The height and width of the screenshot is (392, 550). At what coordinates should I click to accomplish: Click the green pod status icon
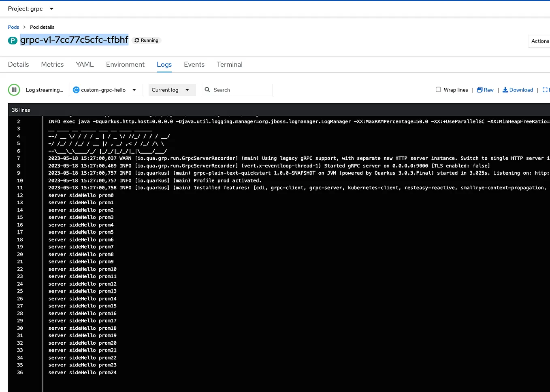tap(13, 40)
